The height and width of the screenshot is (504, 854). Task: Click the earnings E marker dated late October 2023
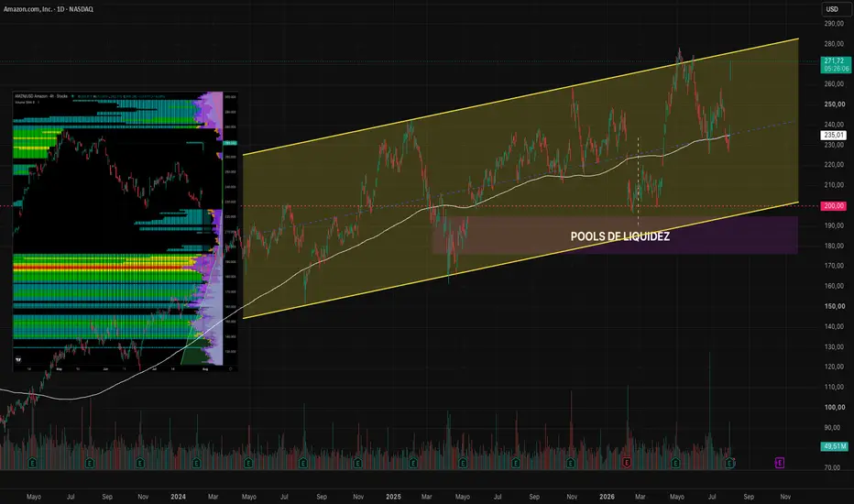click(140, 463)
